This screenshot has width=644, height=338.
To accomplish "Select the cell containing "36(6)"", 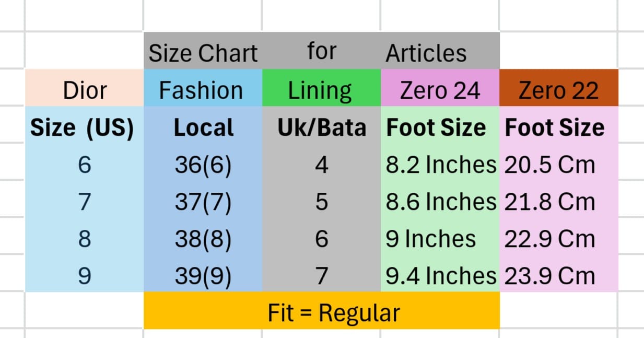I will pyautogui.click(x=203, y=165).
